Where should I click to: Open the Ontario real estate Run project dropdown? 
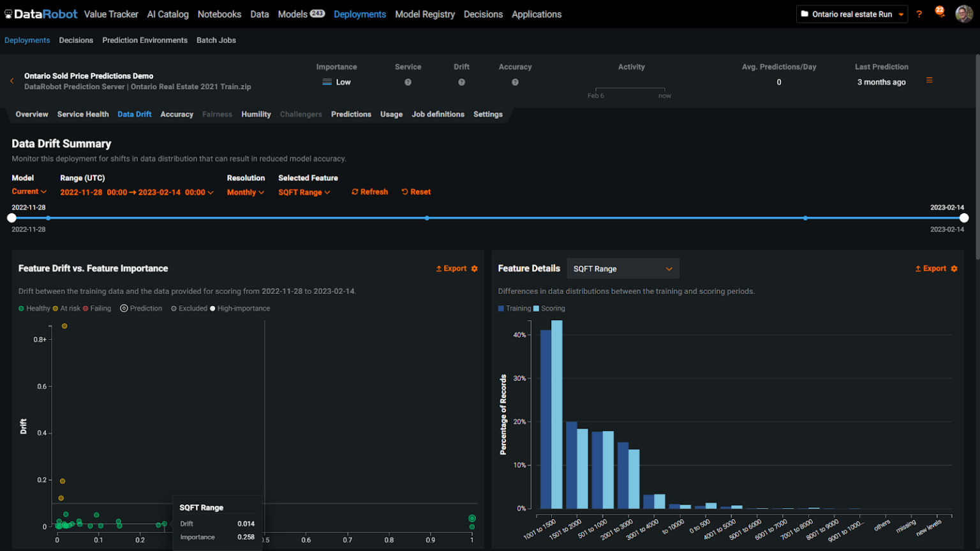[x=851, y=14]
